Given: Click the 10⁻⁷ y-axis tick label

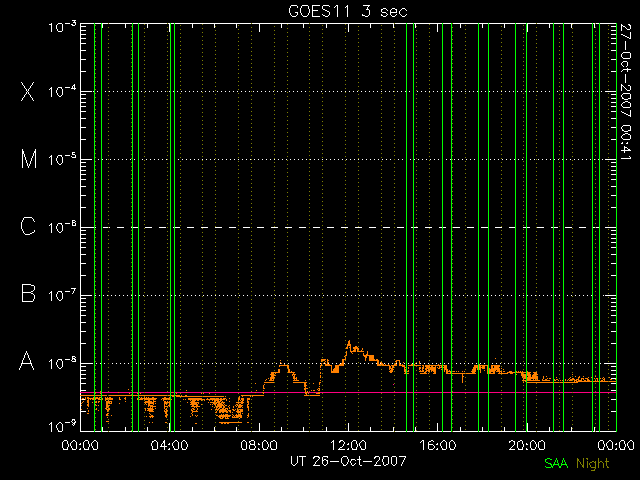Looking at the screenshot, I should tap(62, 295).
